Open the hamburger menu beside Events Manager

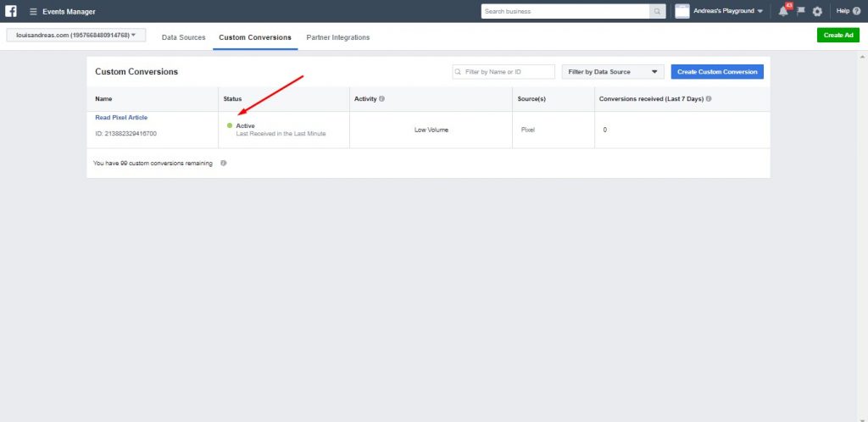(33, 12)
